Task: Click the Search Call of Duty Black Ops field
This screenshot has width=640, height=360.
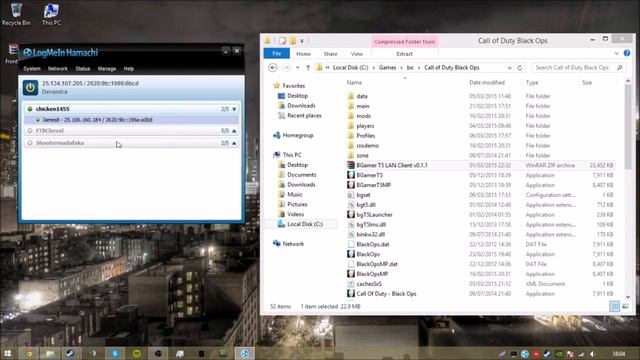Action: (578, 68)
